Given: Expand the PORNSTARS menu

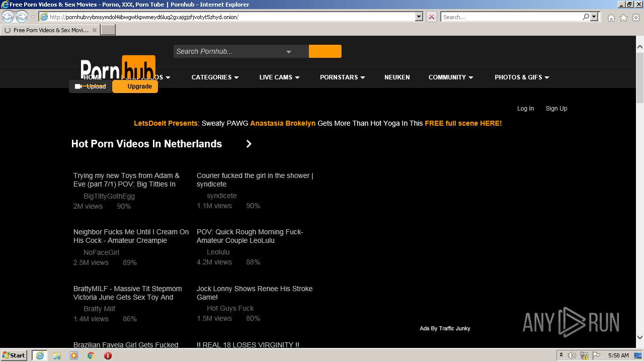Looking at the screenshot, I should pyautogui.click(x=342, y=77).
